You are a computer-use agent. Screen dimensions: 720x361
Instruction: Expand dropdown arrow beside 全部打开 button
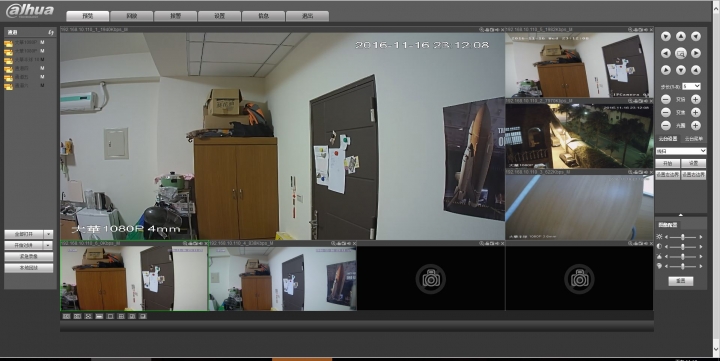coord(48,234)
